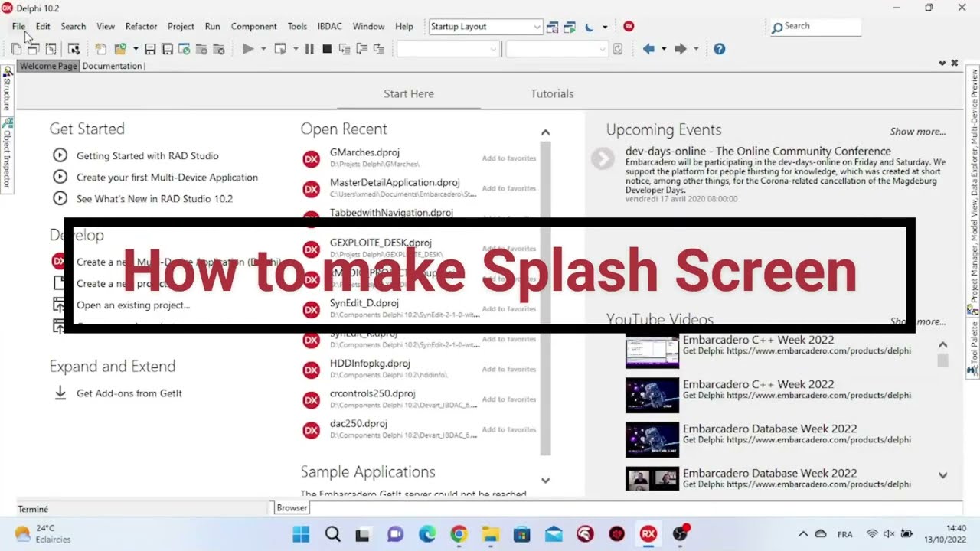
Task: Open Microsoft Edge from the taskbar
Action: click(427, 533)
